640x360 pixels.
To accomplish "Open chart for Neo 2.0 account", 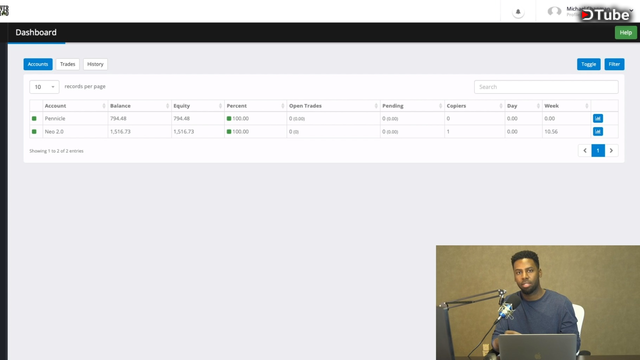I will [598, 131].
